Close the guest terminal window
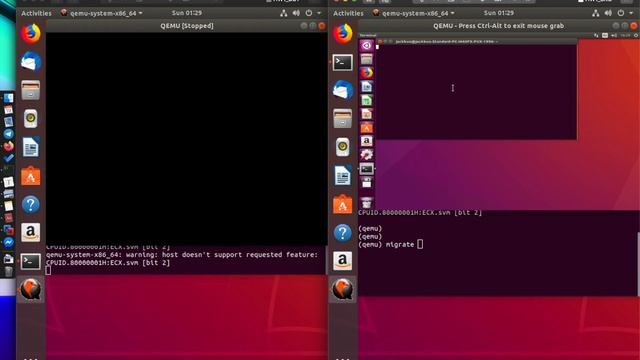 pos(380,42)
